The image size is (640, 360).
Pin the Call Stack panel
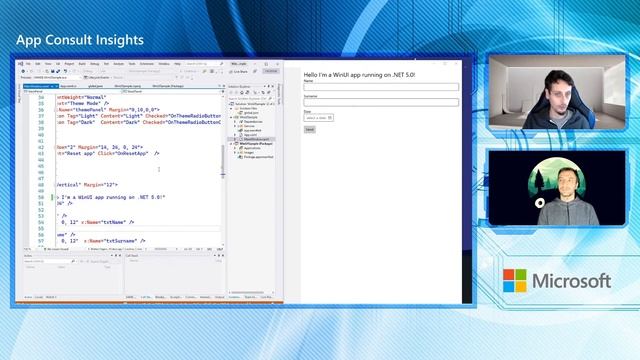click(x=219, y=256)
